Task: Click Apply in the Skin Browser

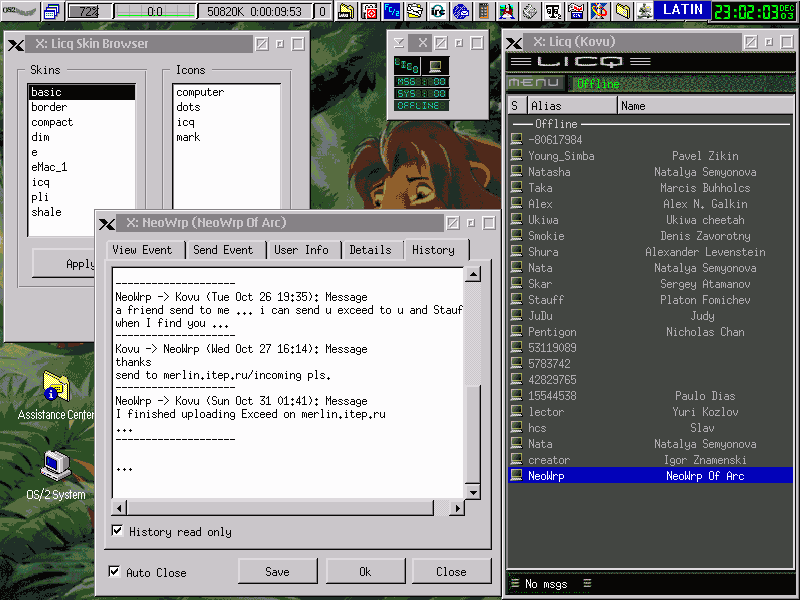Action: [64, 263]
